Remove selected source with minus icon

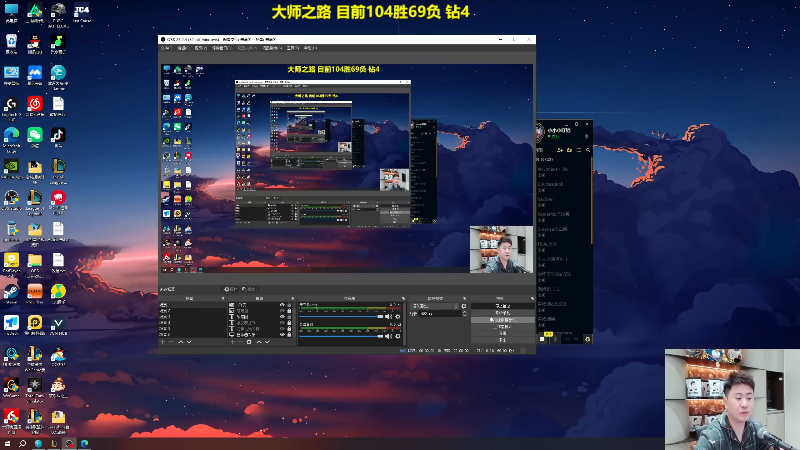[x=241, y=342]
